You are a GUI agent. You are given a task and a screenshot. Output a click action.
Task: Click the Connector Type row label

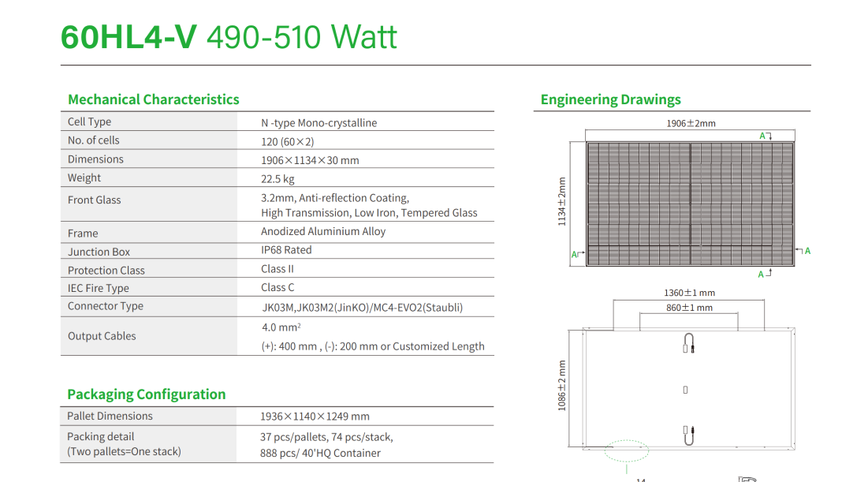pos(106,306)
